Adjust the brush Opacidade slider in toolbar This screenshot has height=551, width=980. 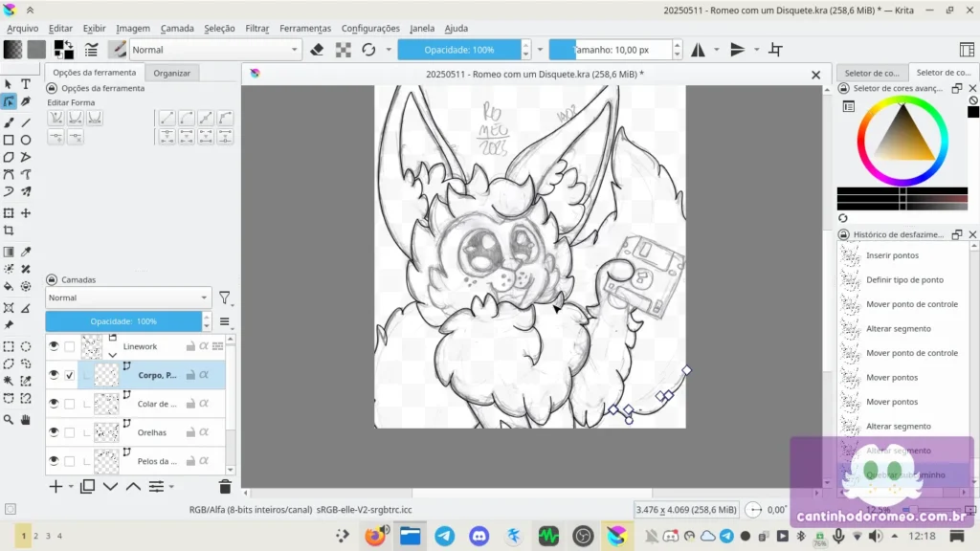(x=459, y=50)
